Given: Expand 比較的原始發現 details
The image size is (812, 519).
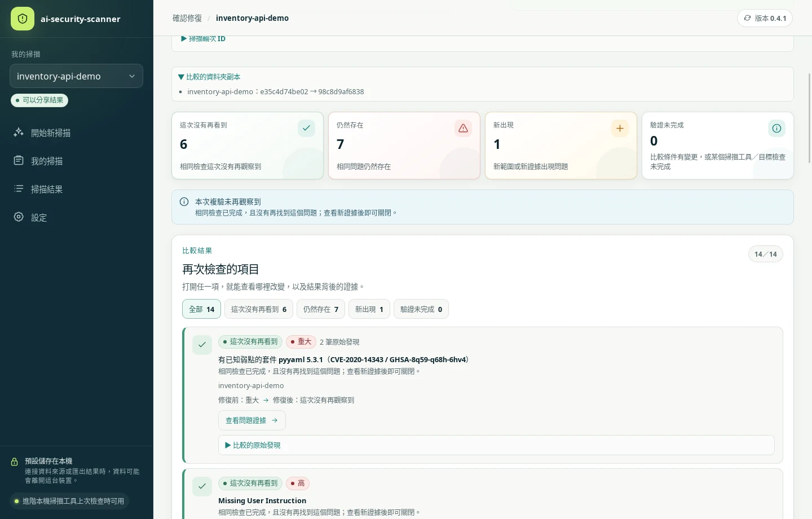Looking at the screenshot, I should pos(496,445).
